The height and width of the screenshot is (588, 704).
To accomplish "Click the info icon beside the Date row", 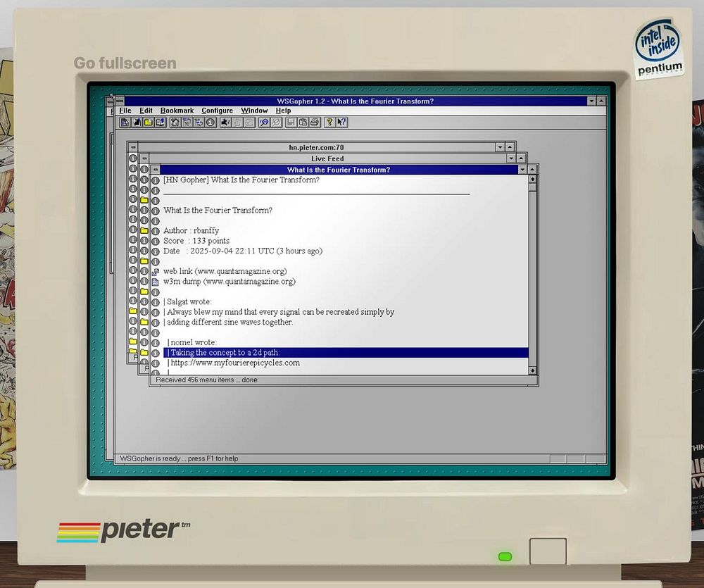I will (x=156, y=251).
